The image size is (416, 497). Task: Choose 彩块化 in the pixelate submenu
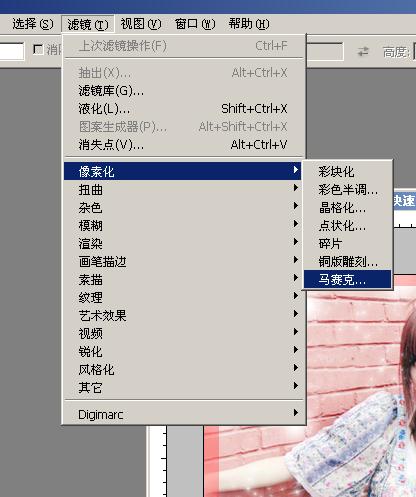[x=348, y=172]
